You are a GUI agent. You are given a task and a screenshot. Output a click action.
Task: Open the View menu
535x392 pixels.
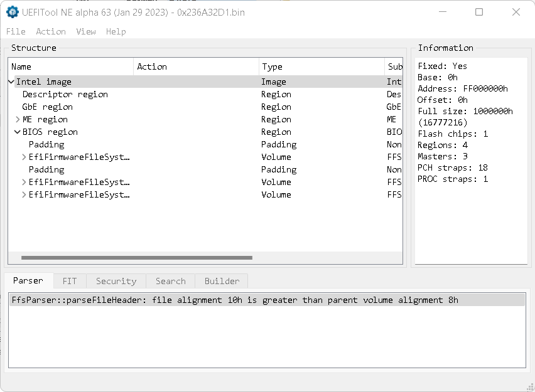86,31
